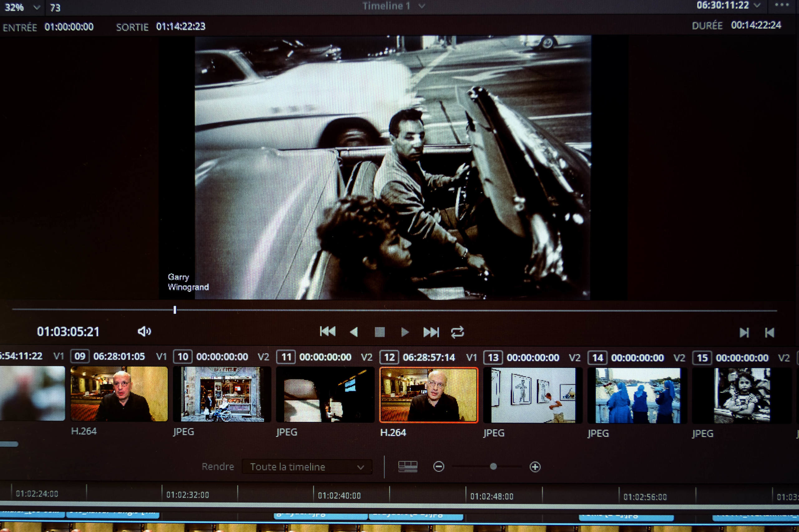Stop playback with the square button

tap(380, 332)
